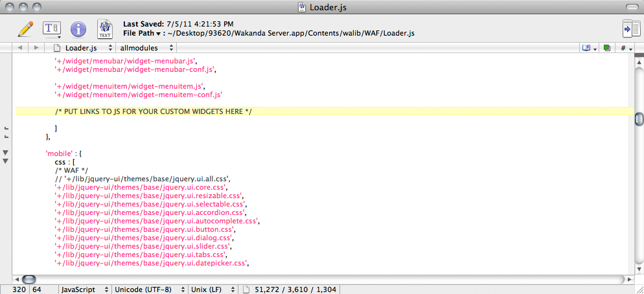Open the Text Options toolbar menu
Viewport: 644px width, 294px height.
coord(51,29)
